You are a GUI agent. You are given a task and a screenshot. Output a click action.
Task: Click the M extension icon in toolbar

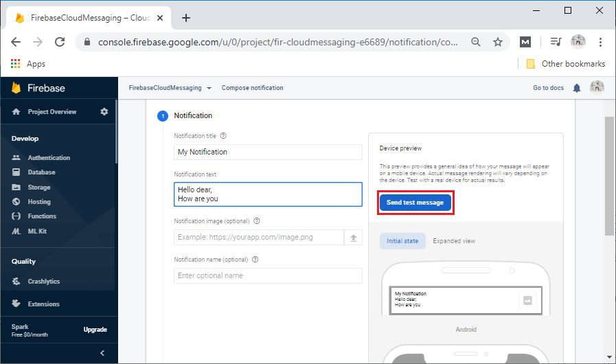[525, 42]
